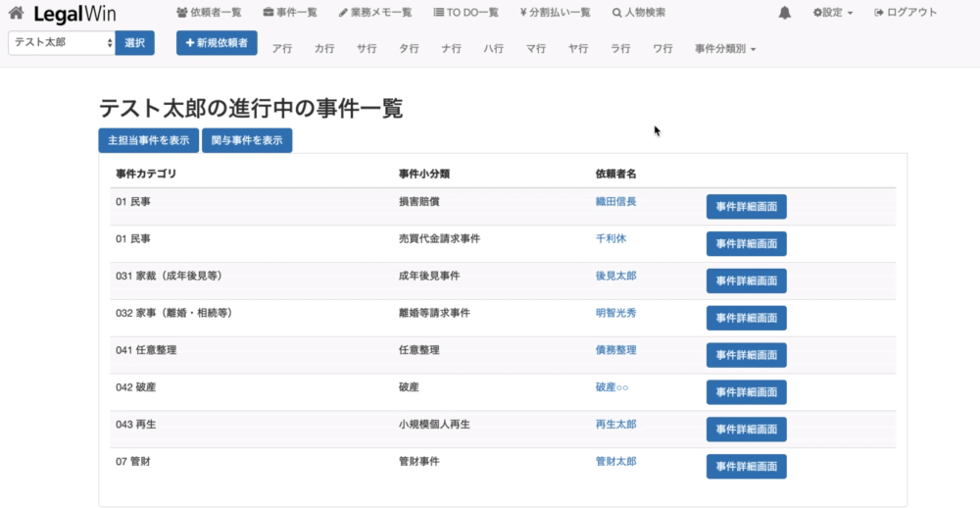The image size is (980, 508).
Task: Open the テスト太郎 user select box
Action: coord(62,43)
